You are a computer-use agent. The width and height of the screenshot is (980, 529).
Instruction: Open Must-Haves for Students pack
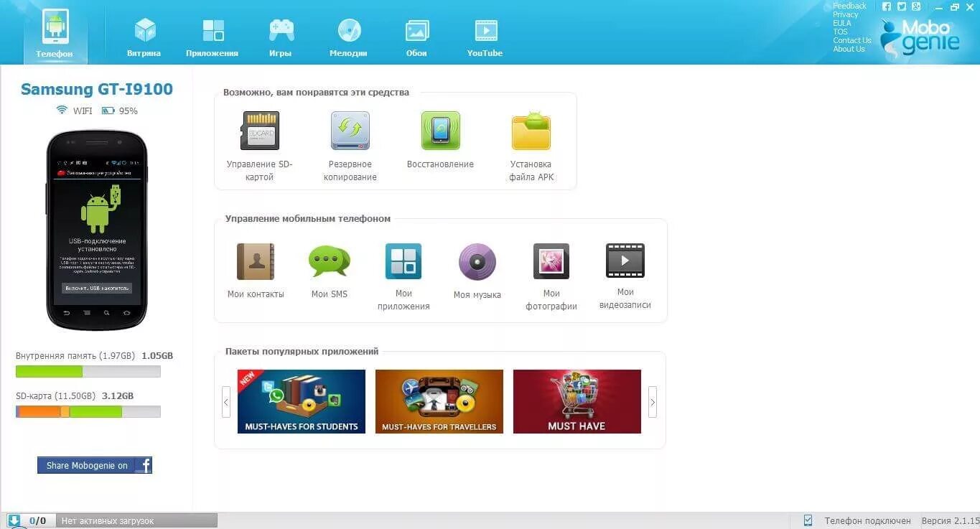[302, 401]
